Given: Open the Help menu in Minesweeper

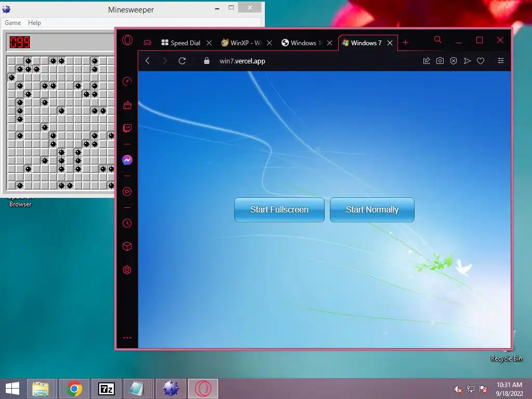Looking at the screenshot, I should click(x=34, y=23).
